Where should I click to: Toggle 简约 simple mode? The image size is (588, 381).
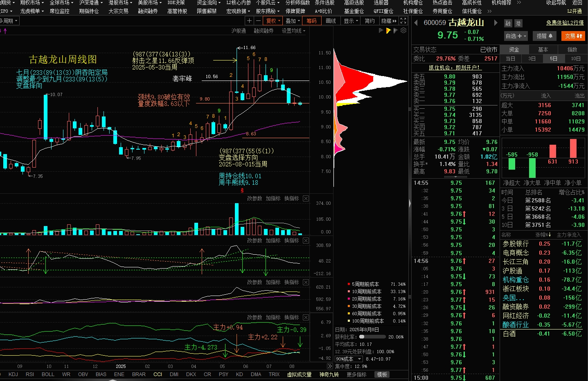point(369,21)
